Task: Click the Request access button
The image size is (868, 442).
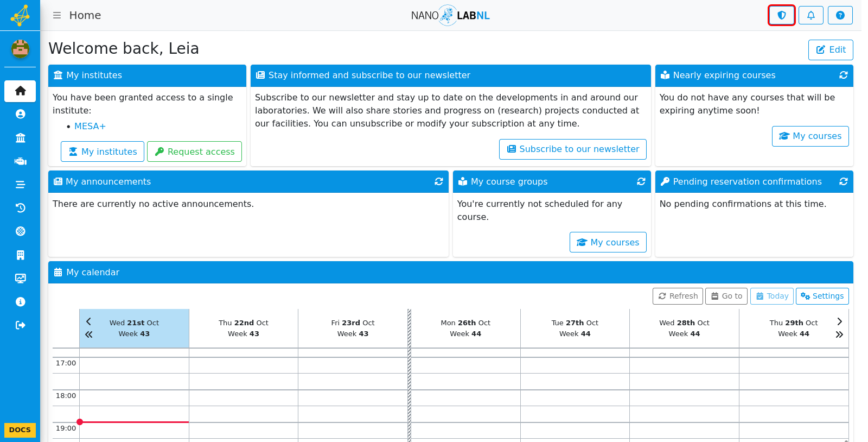Action: pos(194,151)
